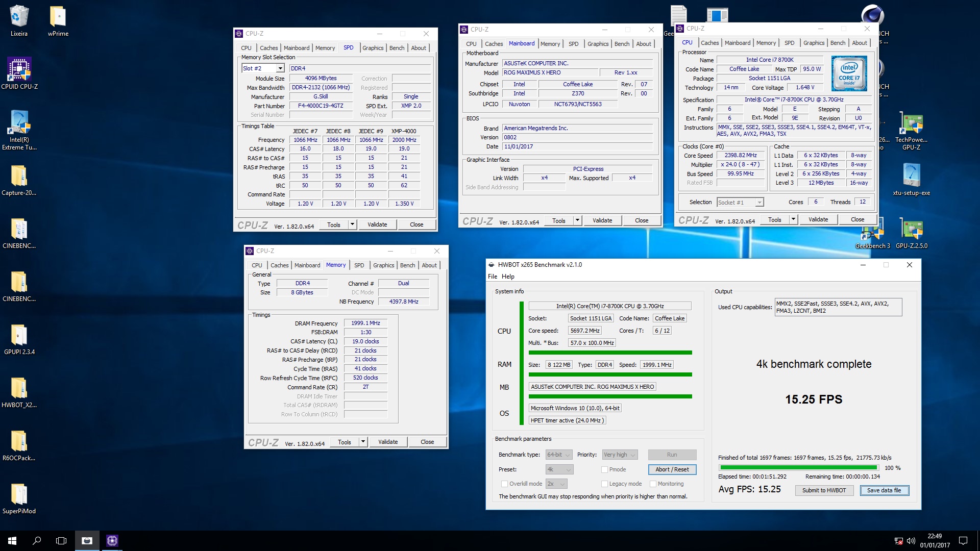
Task: Click the DRAM Frequency value field
Action: [x=365, y=323]
